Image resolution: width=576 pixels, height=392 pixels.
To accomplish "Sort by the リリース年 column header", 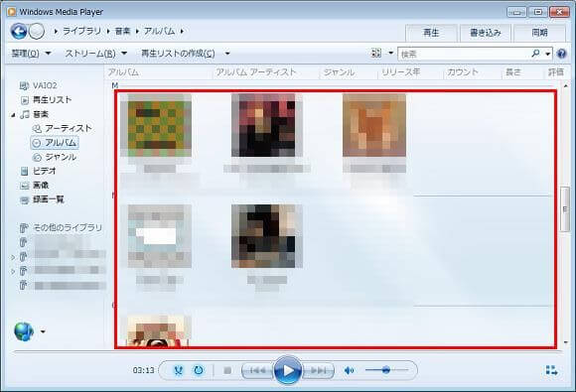I will pos(400,72).
